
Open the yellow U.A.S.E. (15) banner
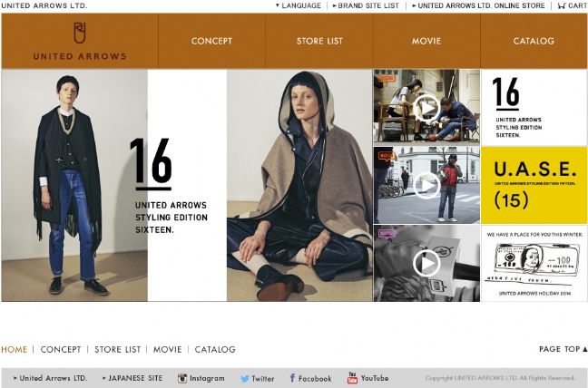tap(534, 185)
